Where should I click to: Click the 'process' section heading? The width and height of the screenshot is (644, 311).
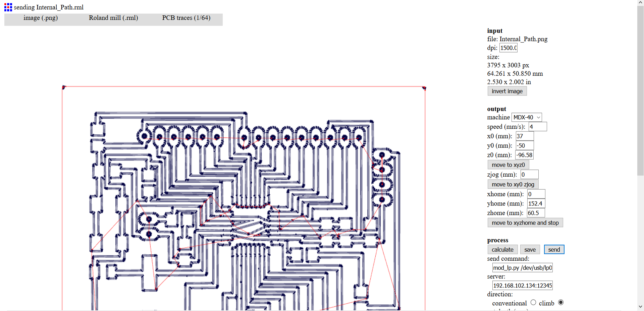[497, 240]
